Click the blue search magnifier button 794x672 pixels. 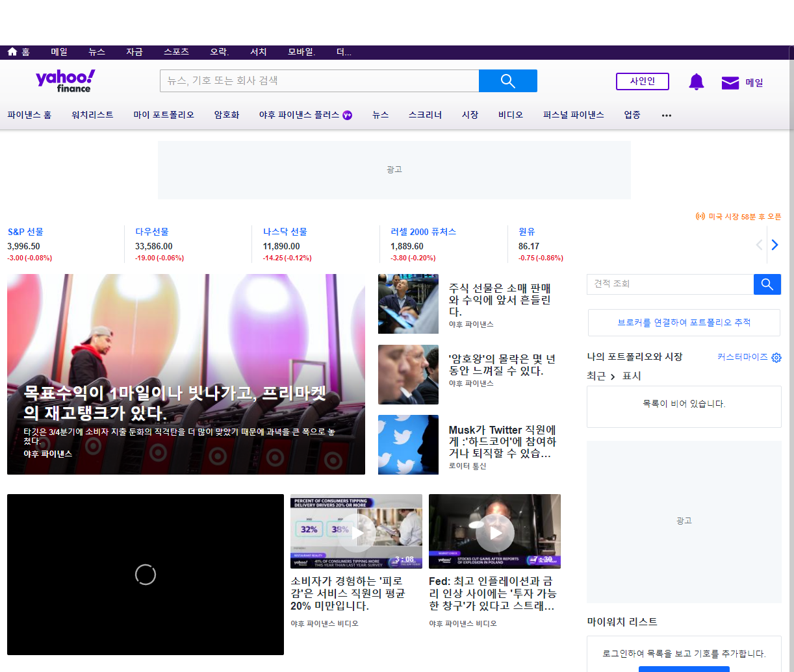(508, 81)
